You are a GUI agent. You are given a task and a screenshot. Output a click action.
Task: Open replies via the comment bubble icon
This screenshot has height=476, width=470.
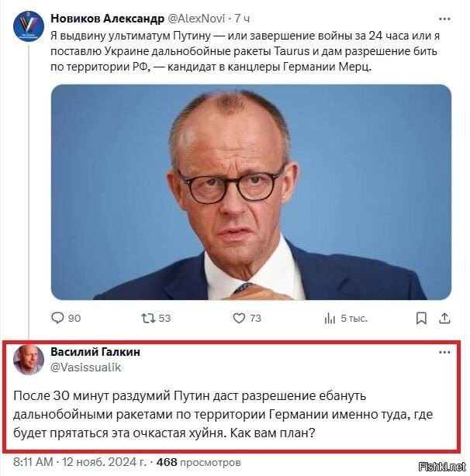coord(57,318)
